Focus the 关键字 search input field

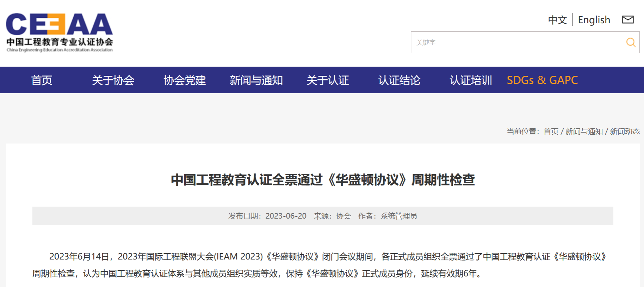click(x=516, y=42)
